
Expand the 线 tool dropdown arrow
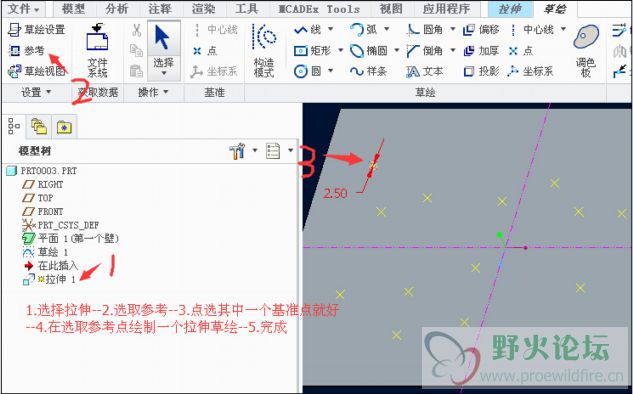[x=331, y=29]
